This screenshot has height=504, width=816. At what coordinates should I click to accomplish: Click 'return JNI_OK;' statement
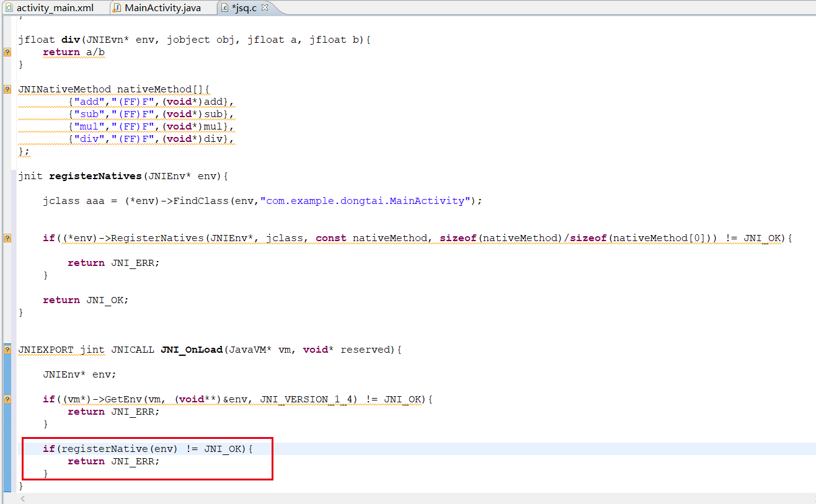pos(86,300)
